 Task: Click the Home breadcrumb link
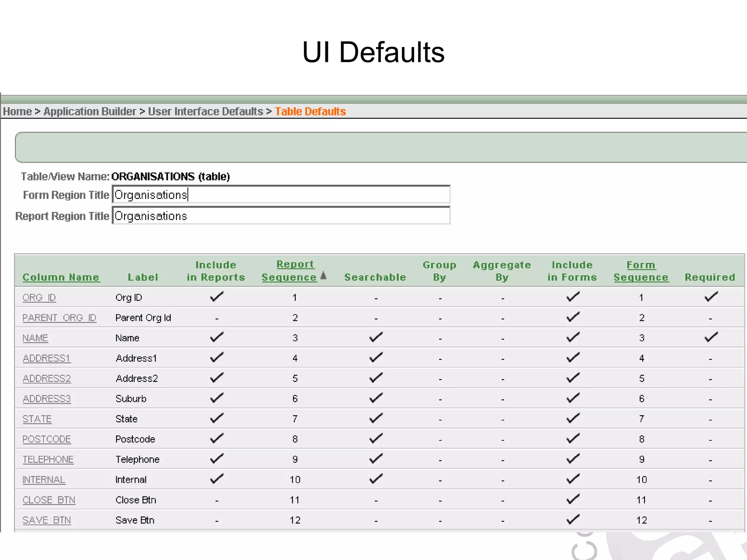click(17, 112)
